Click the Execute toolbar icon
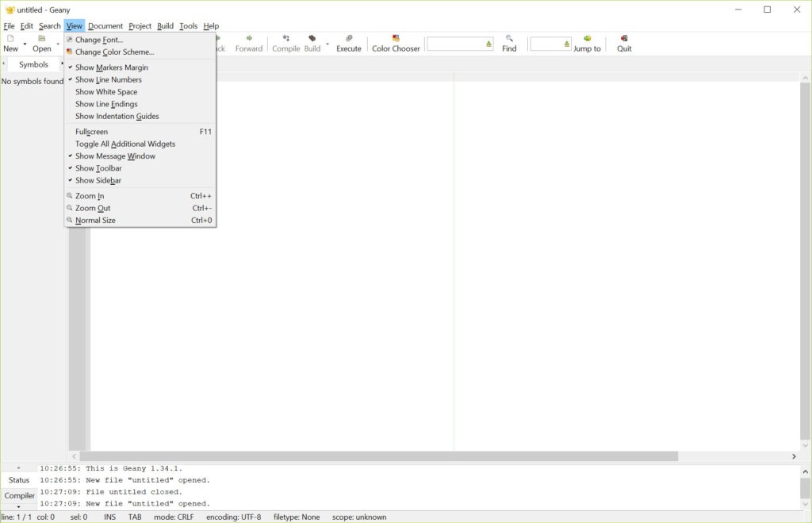Image resolution: width=812 pixels, height=523 pixels. click(349, 38)
